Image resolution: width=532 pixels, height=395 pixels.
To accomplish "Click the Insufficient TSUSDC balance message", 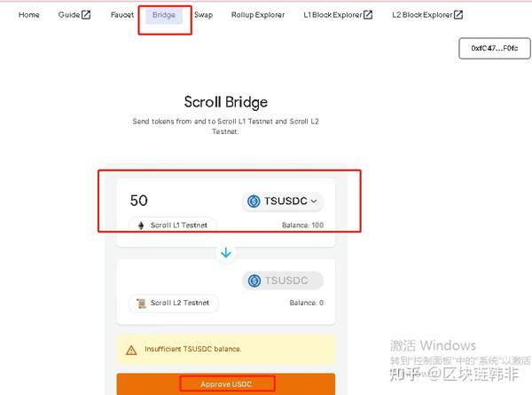I will pyautogui.click(x=193, y=349).
